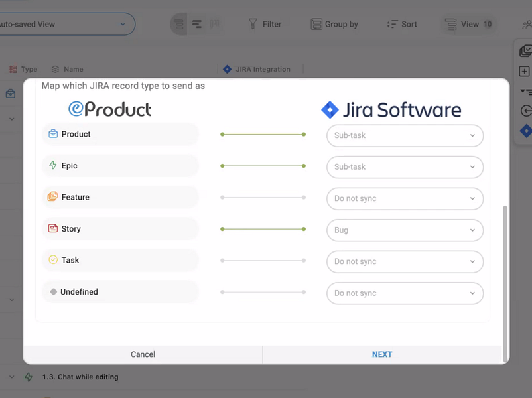The image size is (532, 398).
Task: Open the Undefined mapping Do not sync dropdown
Action: point(405,293)
